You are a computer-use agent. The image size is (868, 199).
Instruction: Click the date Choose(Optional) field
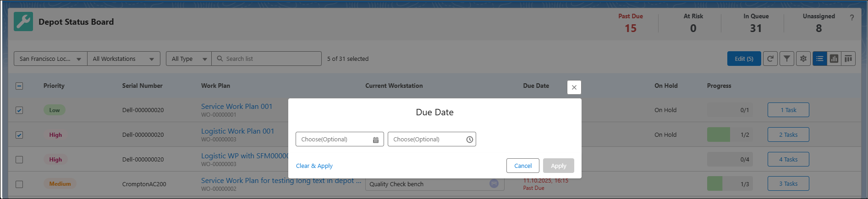point(340,139)
